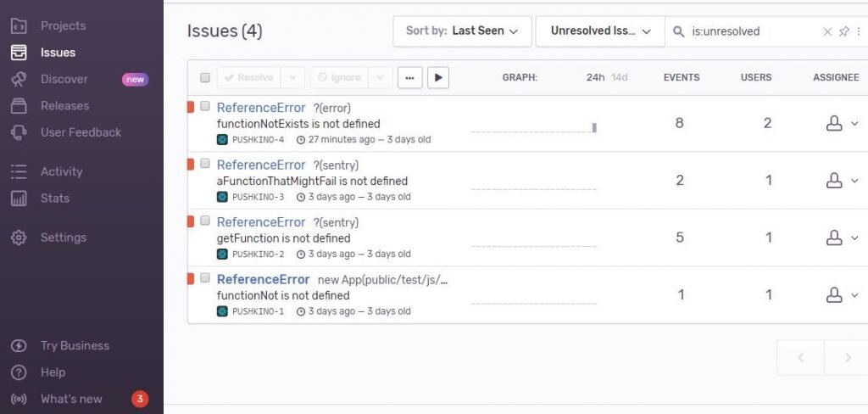Viewport: 868px width, 414px height.
Task: Open the Issues sidebar item
Action: tap(58, 52)
